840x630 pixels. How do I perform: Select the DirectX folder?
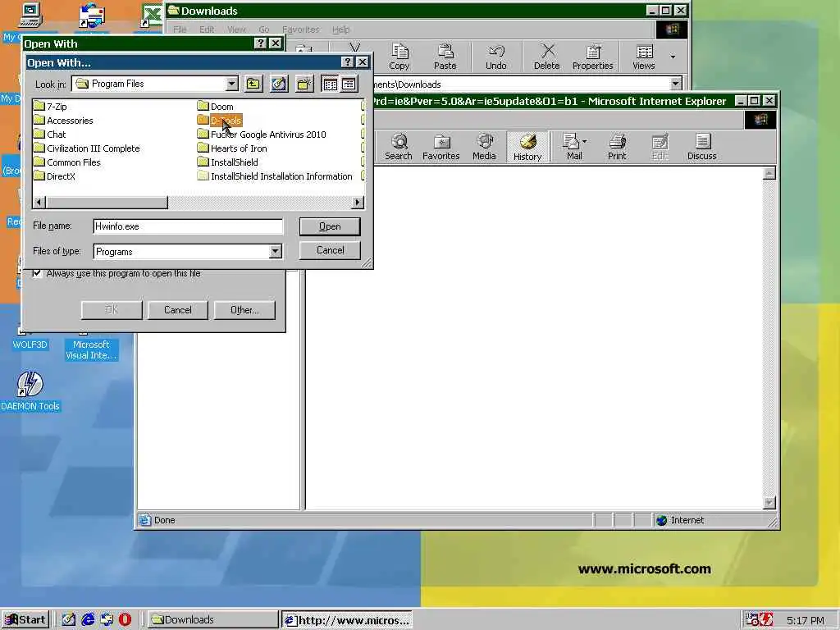[55, 176]
